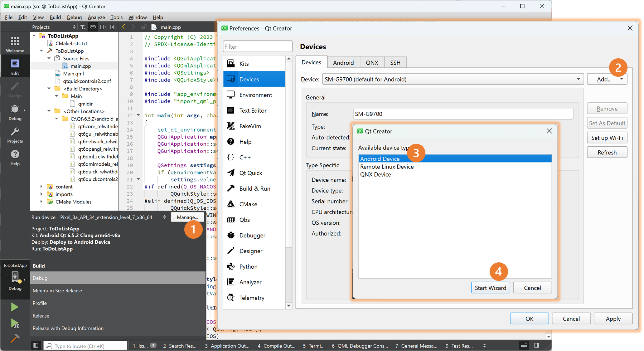The width and height of the screenshot is (644, 351).
Task: Toggle right sidebar in status bar
Action: (537, 345)
